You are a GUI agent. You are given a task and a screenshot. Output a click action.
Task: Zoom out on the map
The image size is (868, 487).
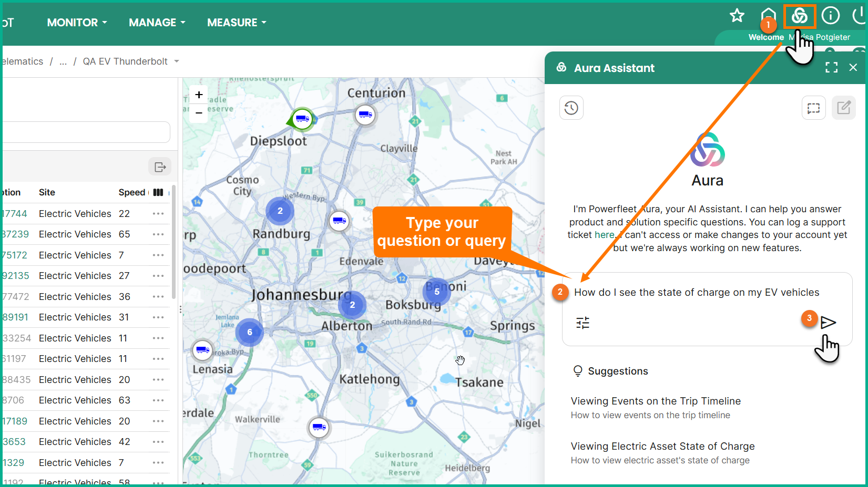(199, 113)
